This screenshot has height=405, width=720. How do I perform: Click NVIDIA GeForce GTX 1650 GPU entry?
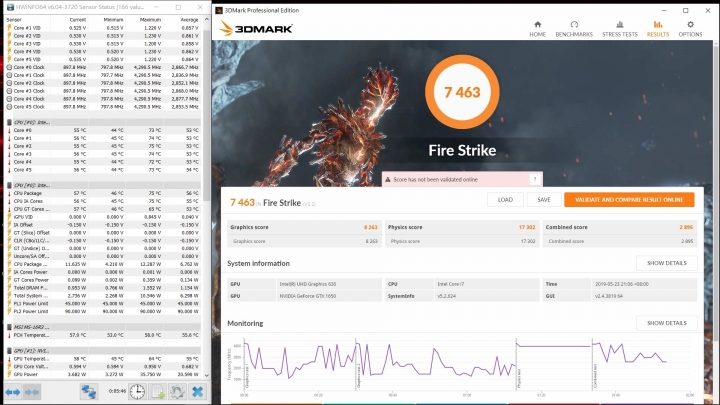(308, 296)
